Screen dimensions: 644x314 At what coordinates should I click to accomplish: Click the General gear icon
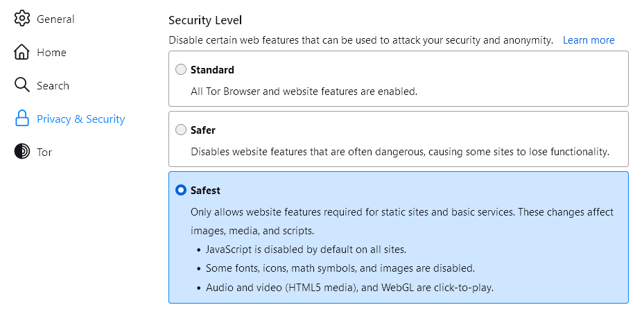tap(22, 19)
